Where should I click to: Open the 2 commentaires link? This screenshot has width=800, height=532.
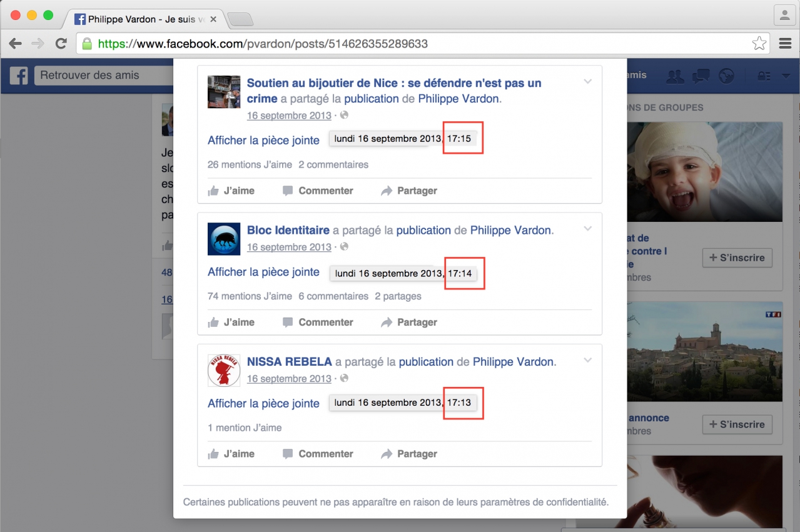(x=333, y=164)
